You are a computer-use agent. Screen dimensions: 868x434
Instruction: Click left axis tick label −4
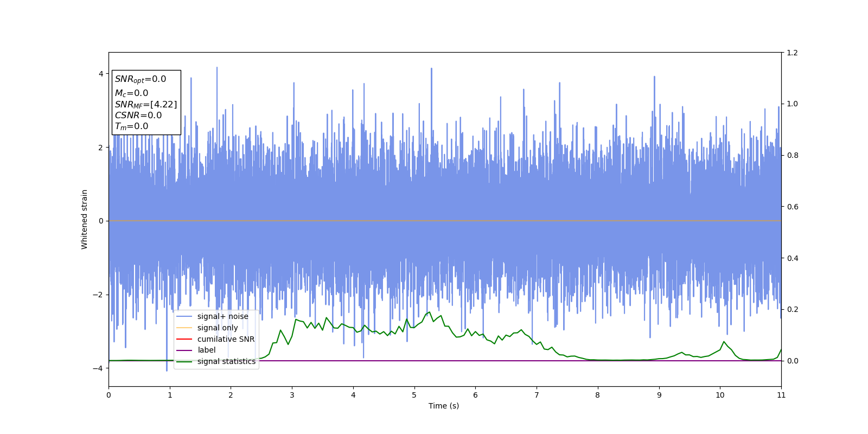(x=98, y=368)
